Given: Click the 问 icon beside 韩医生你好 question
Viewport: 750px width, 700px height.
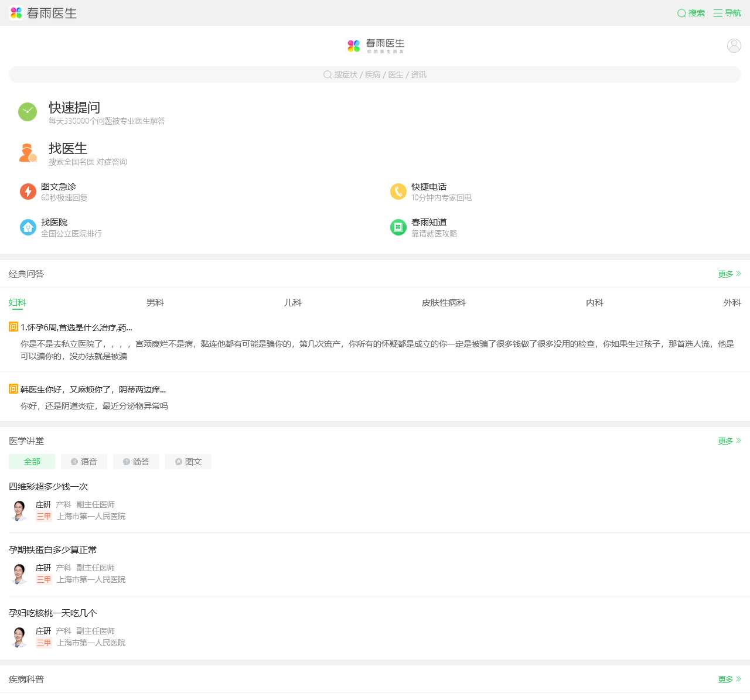Looking at the screenshot, I should pos(13,388).
